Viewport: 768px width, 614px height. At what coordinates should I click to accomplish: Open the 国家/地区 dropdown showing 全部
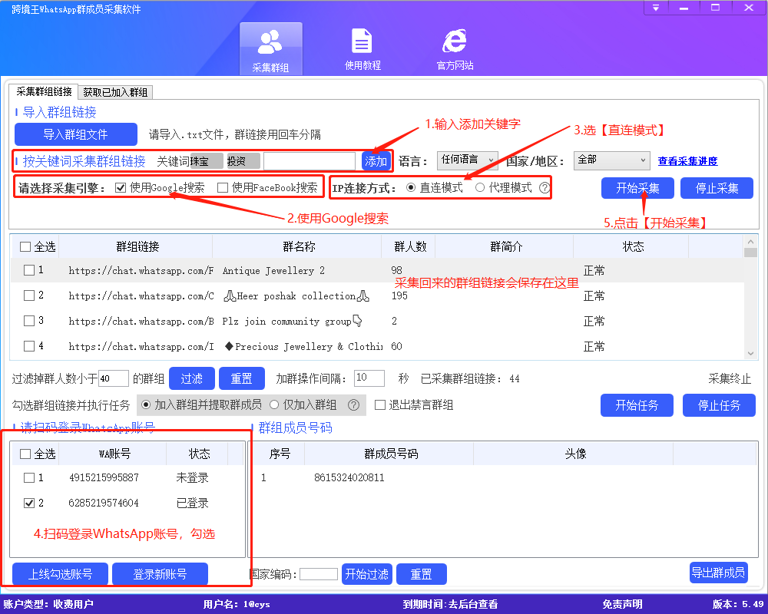coord(612,160)
